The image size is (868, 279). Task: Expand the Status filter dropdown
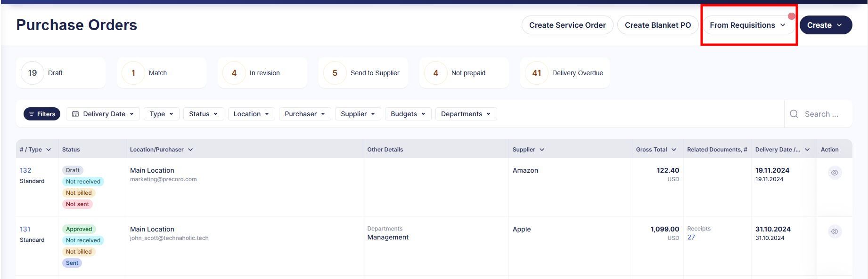[x=203, y=114]
